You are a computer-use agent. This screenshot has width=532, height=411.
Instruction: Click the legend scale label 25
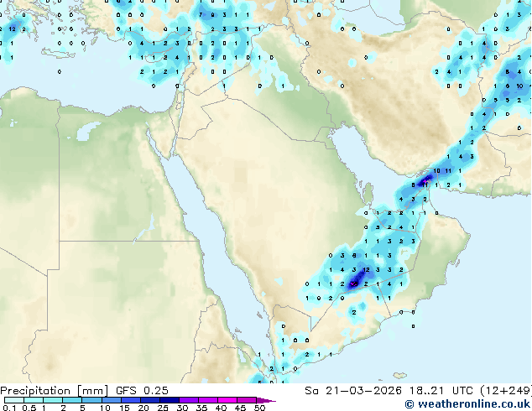coord(163,408)
